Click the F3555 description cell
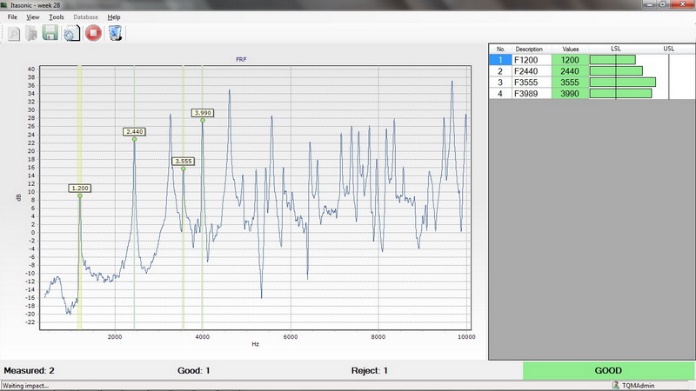Screen dimensions: 696x391 tap(531, 82)
